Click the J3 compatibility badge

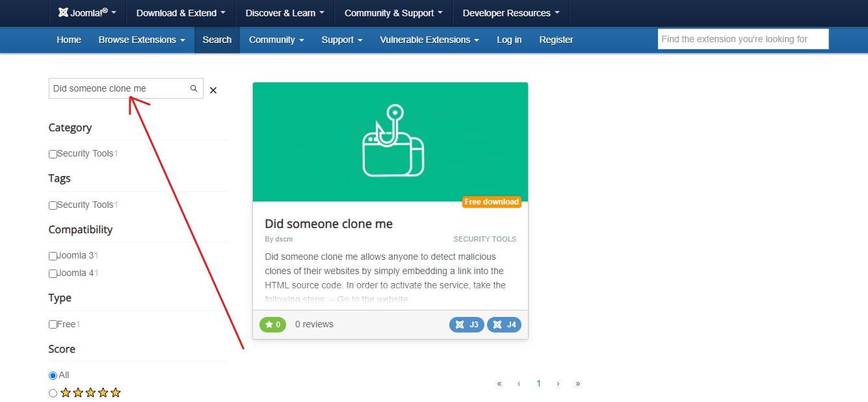(x=466, y=325)
